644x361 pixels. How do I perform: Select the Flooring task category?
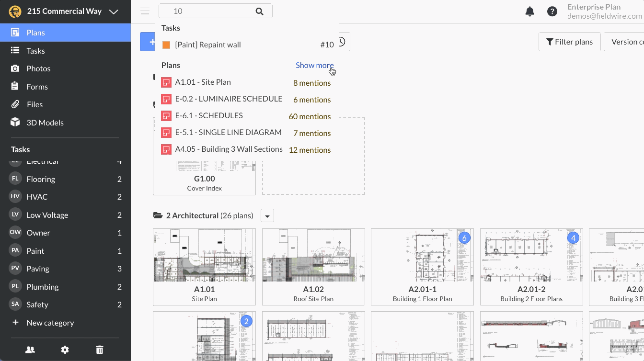coord(65,179)
